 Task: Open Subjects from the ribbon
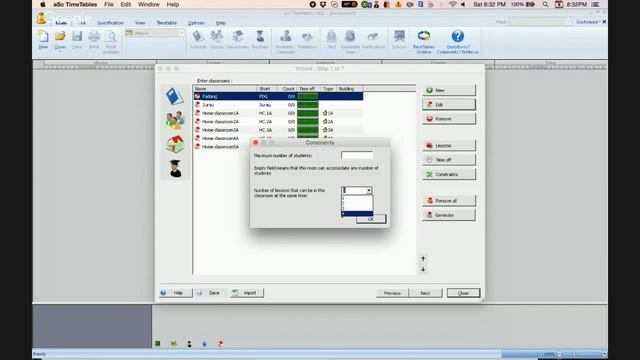pyautogui.click(x=199, y=39)
